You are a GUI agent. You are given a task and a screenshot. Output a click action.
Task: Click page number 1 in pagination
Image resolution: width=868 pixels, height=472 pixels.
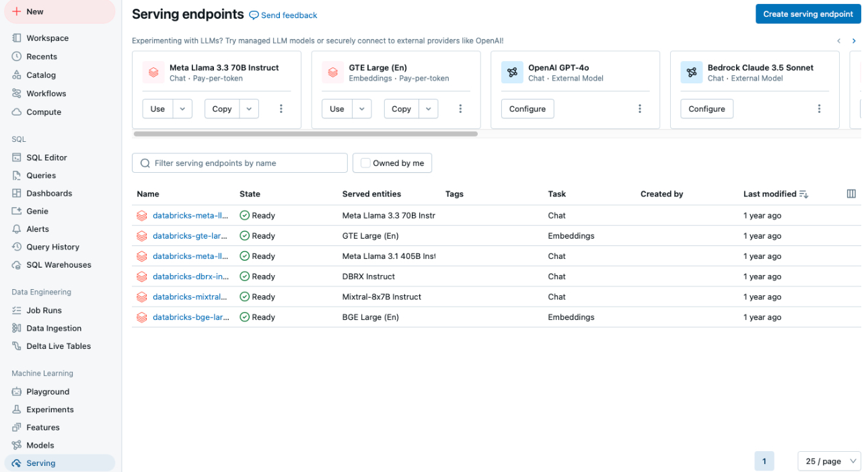click(764, 461)
